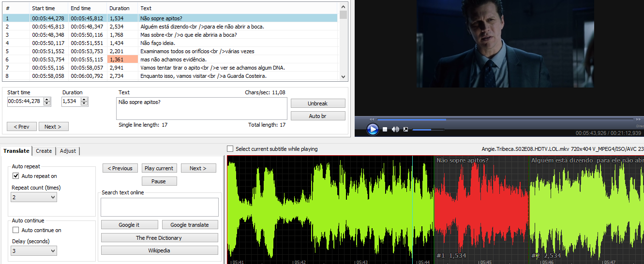The image size is (644, 264).
Task: Decrease duration with the down spinner arrow
Action: click(84, 103)
